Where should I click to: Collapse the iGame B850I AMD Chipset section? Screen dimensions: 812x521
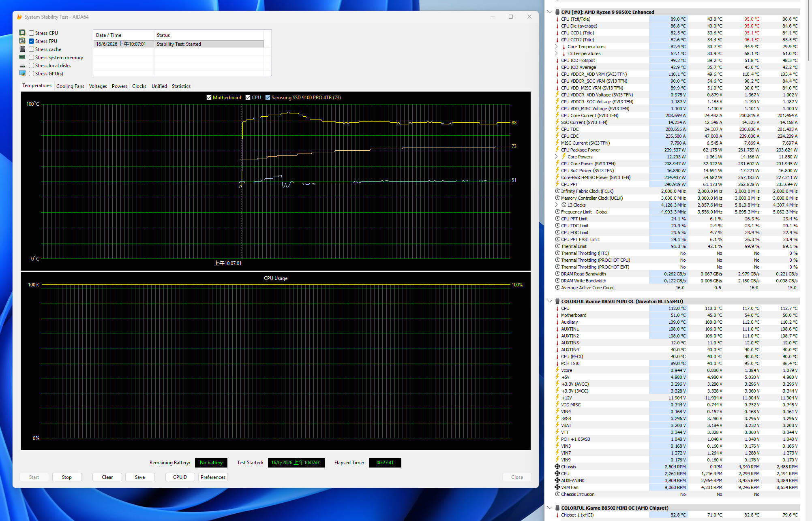pos(550,508)
